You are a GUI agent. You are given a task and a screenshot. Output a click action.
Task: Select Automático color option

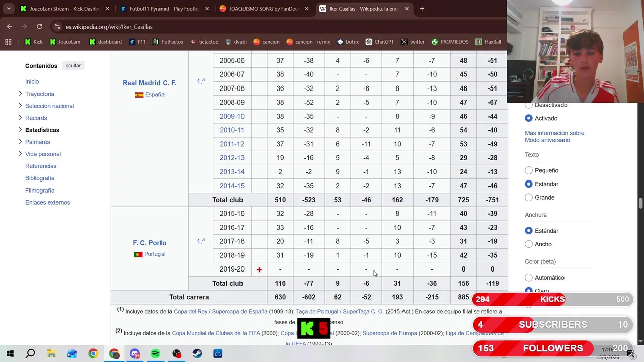tap(528, 277)
